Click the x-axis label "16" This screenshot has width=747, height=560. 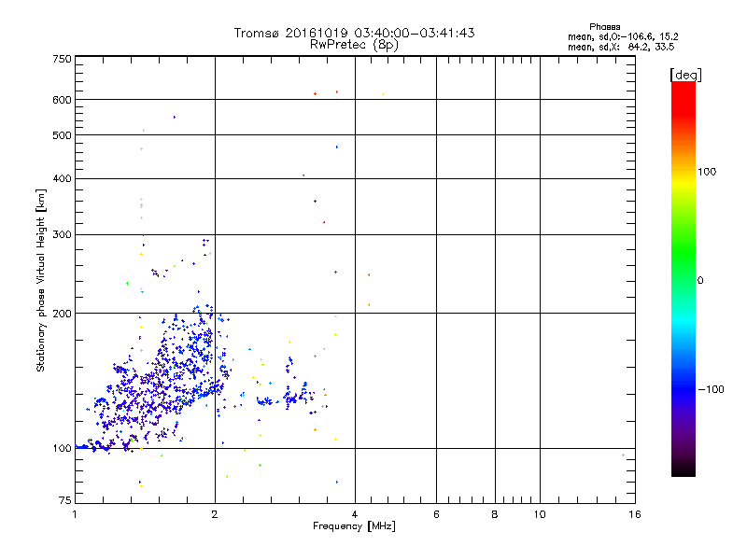point(635,514)
